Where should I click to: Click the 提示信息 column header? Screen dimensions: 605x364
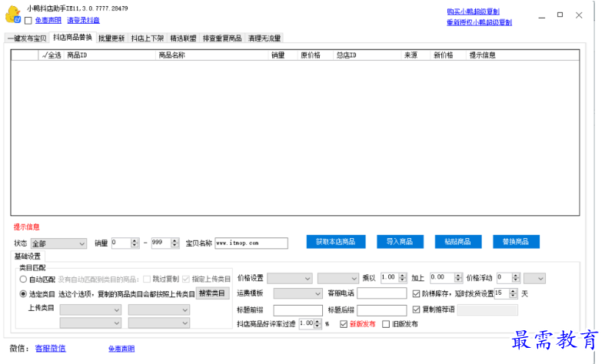coord(523,55)
